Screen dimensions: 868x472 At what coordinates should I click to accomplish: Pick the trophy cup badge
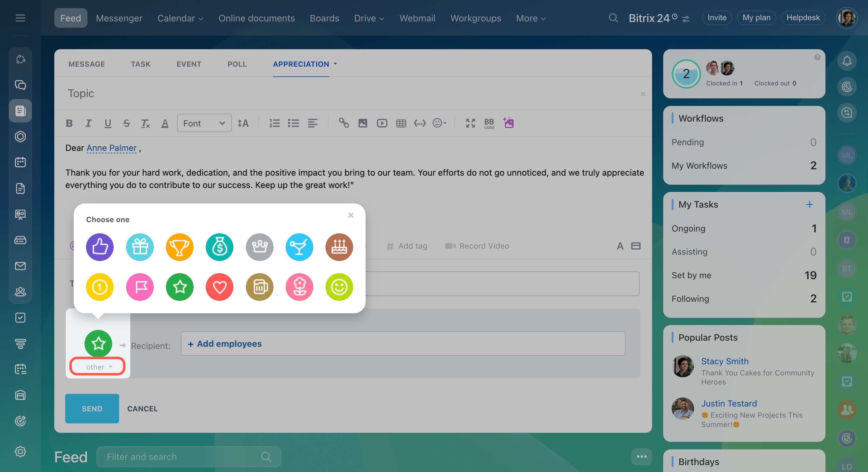click(x=179, y=247)
